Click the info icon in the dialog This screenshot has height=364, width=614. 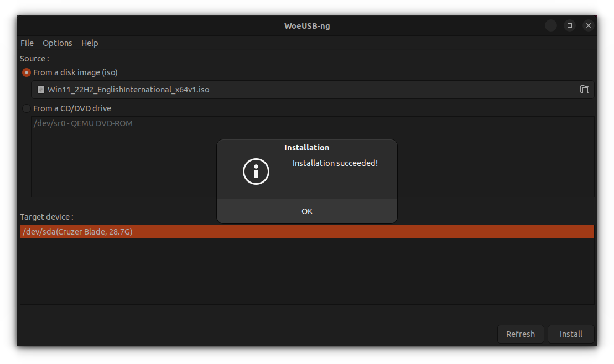point(256,171)
